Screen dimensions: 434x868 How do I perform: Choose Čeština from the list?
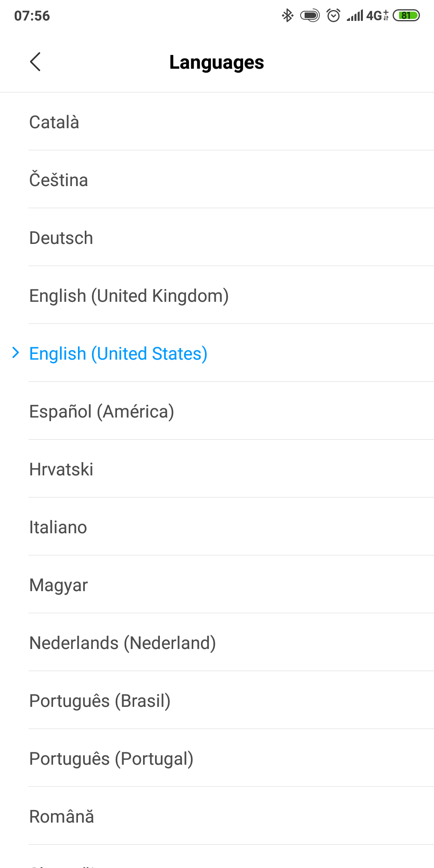pos(59,180)
